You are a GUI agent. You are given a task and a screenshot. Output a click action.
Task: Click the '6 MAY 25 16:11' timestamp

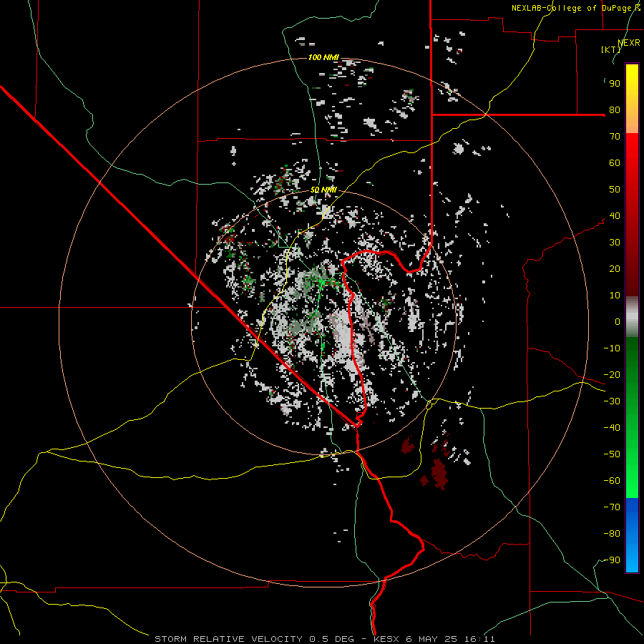click(x=452, y=639)
